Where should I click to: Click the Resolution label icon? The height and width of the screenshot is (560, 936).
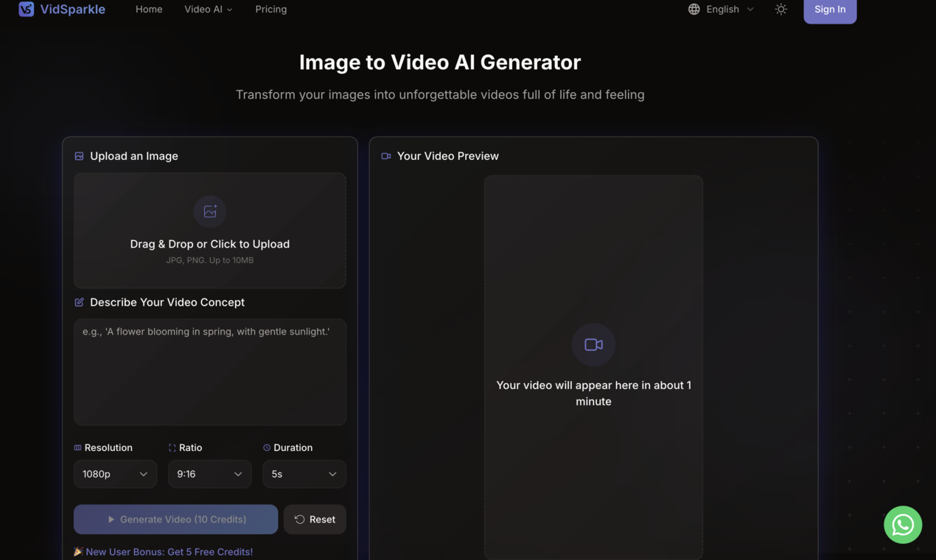77,448
